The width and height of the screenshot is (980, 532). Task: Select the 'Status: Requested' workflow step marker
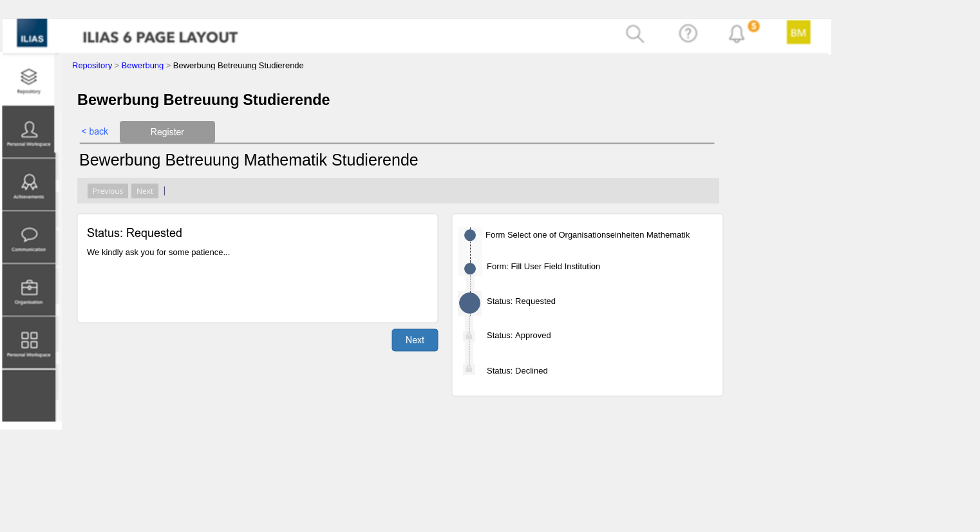(x=469, y=303)
